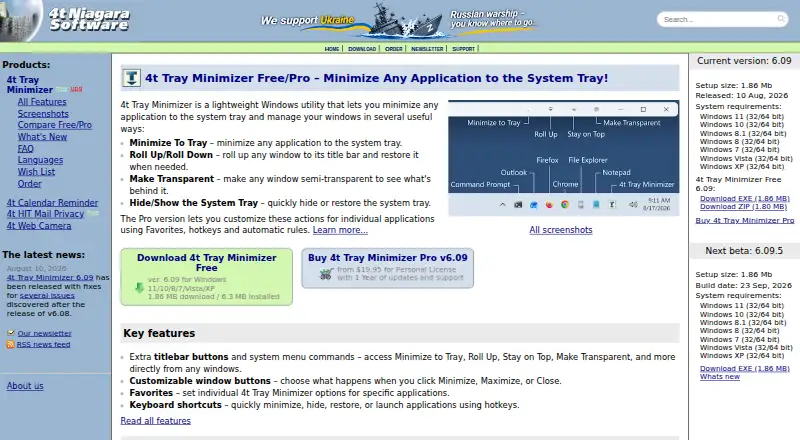
Task: Click the 4t Tray Minimizer heading icon
Action: (x=132, y=78)
